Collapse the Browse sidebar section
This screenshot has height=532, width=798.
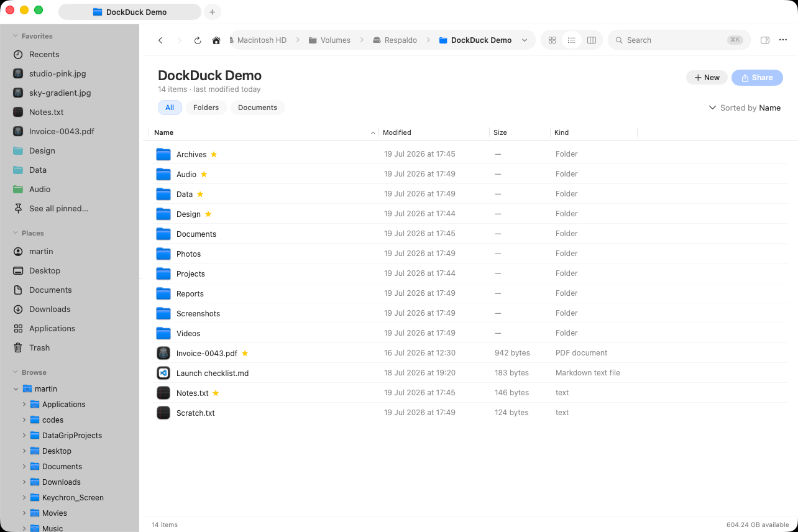point(16,372)
